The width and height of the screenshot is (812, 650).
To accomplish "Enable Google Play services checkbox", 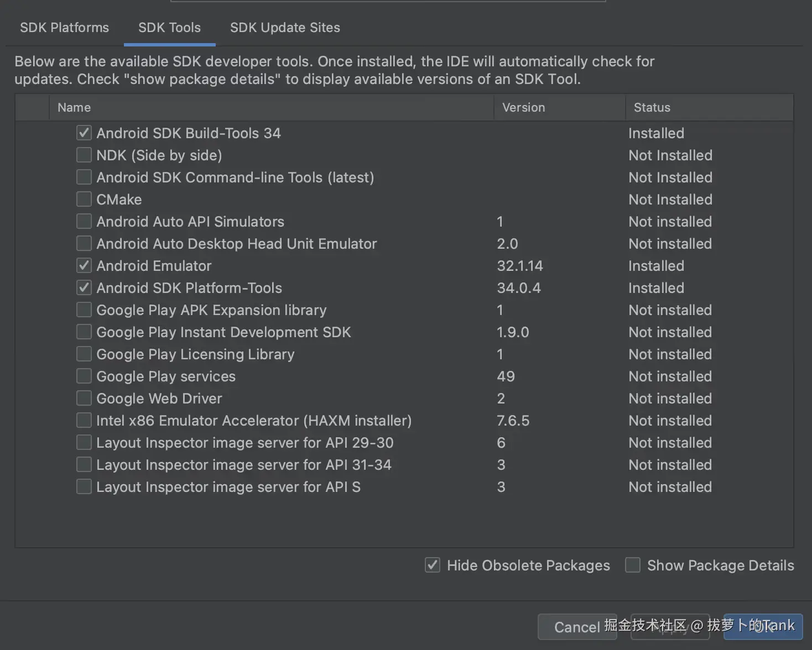I will point(84,376).
